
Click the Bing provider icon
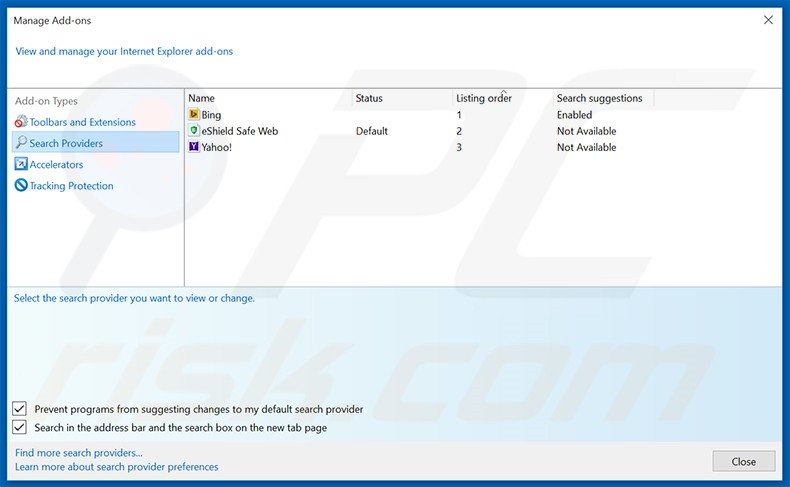[193, 114]
